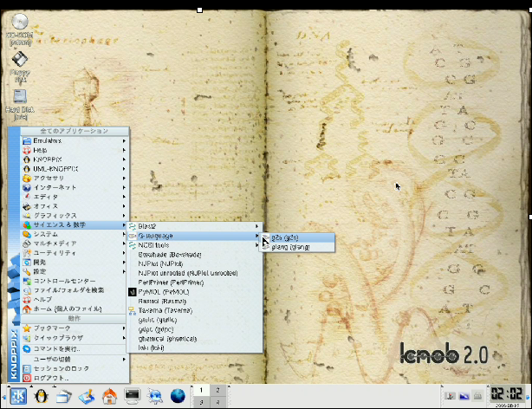The height and width of the screenshot is (409, 532).
Task: Open the アクセサリ menu category
Action: tap(75, 178)
